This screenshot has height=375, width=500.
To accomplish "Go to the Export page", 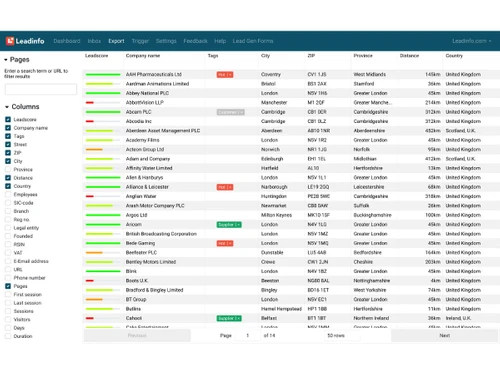I will click(x=116, y=41).
